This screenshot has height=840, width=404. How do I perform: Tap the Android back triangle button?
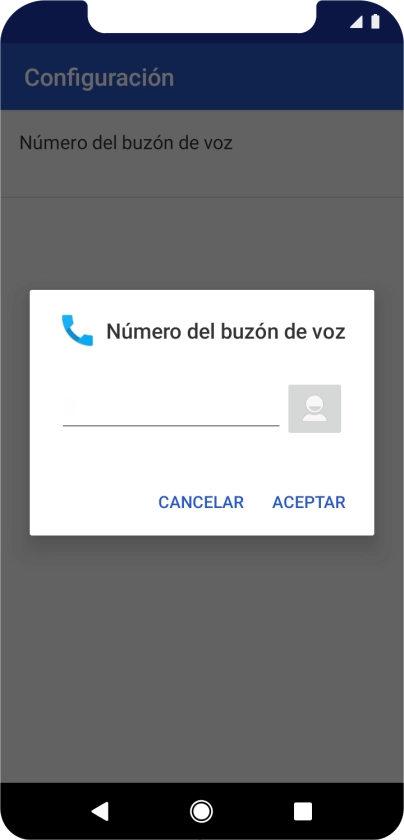point(100,811)
